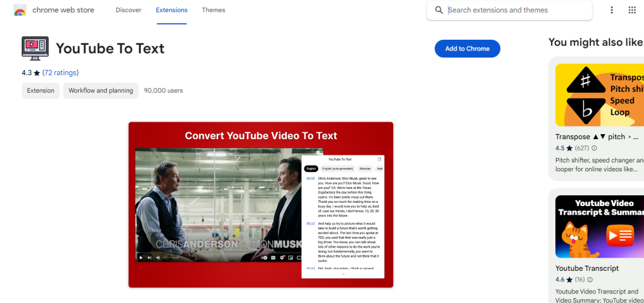This screenshot has height=303, width=644.
Task: Open the Google apps grid
Action: (x=632, y=10)
